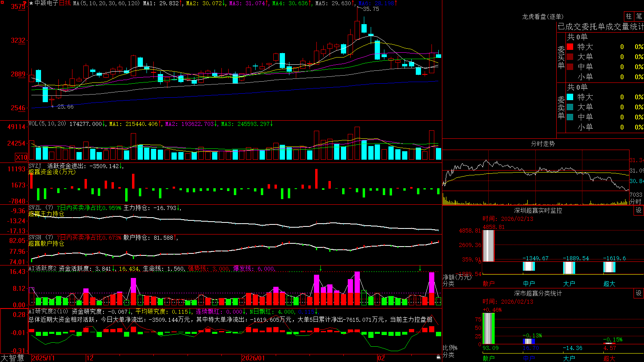This screenshot has height=362, width=644.
Task: Click the 分时走势 panel title
Action: tap(543, 144)
